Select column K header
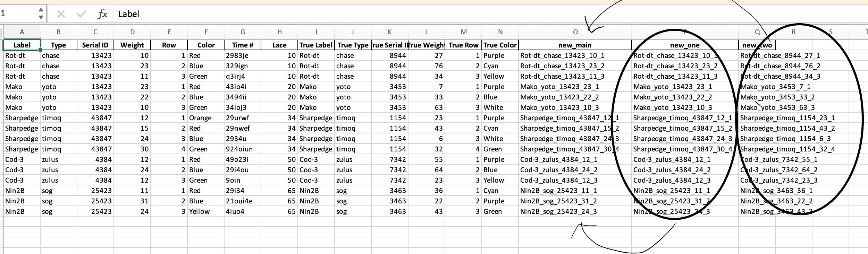 tap(390, 32)
